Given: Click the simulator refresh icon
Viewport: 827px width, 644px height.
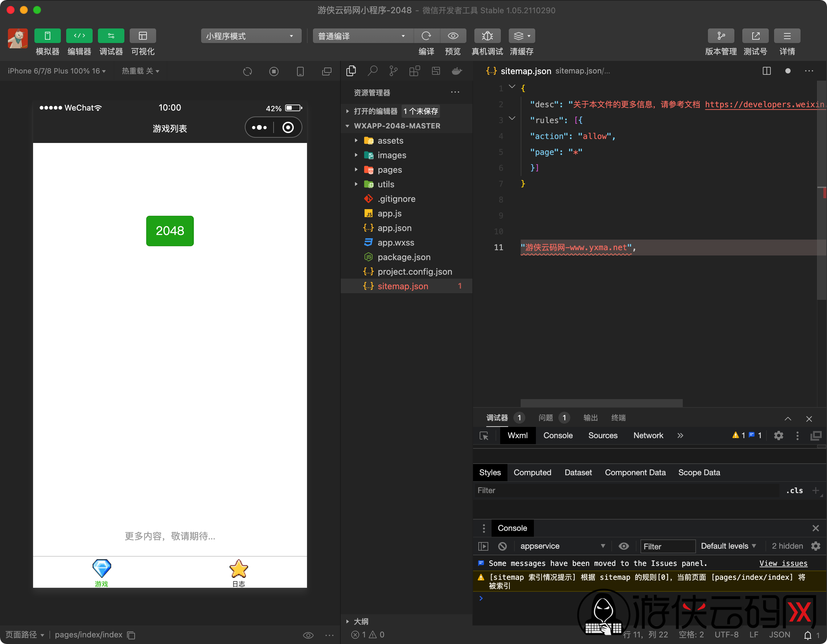Looking at the screenshot, I should (x=248, y=71).
